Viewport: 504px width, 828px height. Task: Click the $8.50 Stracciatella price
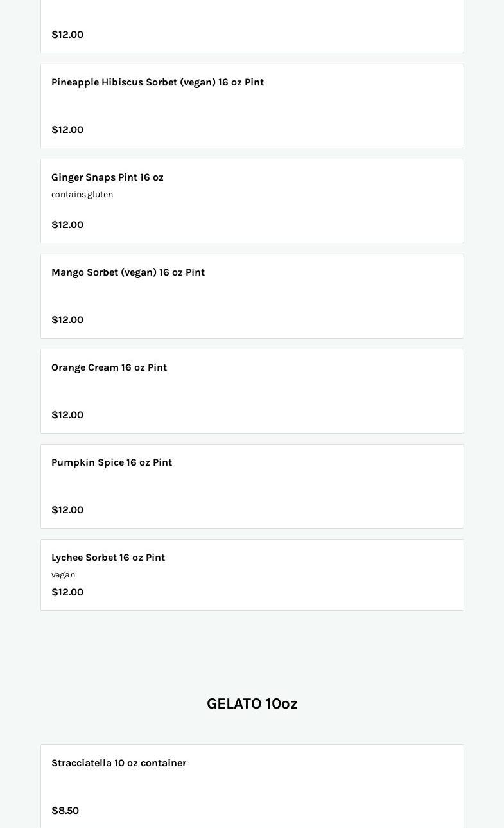65,811
